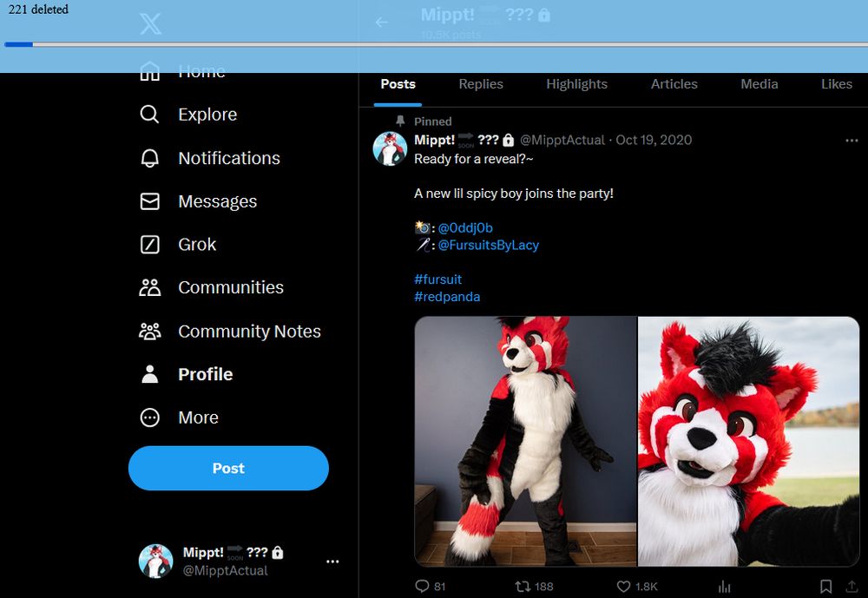The image size is (868, 598).
Task: Click the post author's avatar
Action: click(390, 148)
